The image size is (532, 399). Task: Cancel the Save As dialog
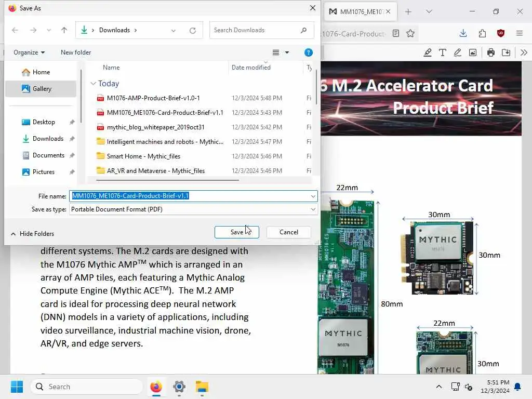coord(289,232)
